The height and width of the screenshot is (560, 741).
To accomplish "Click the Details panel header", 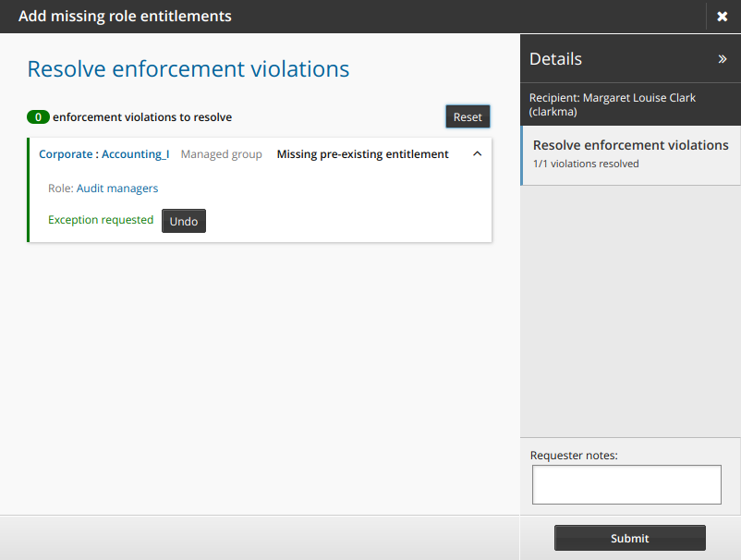I will (555, 58).
